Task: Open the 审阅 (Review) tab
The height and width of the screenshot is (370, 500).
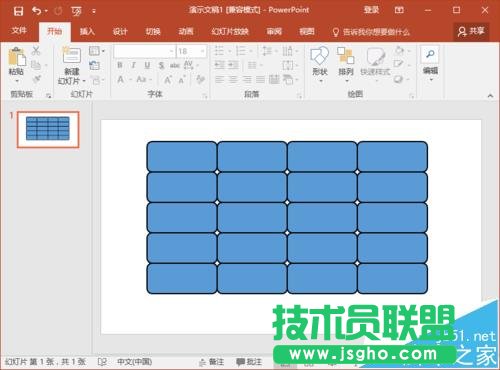Action: click(x=274, y=31)
